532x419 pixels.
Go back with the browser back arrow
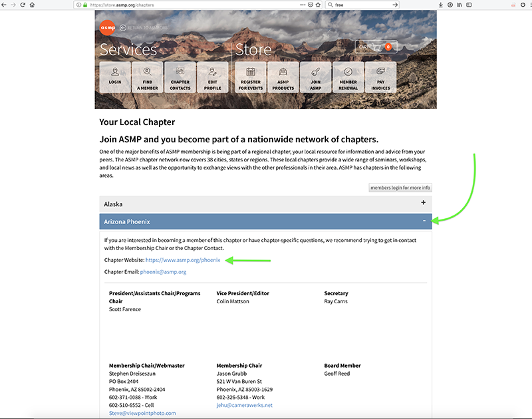[x=4, y=5]
